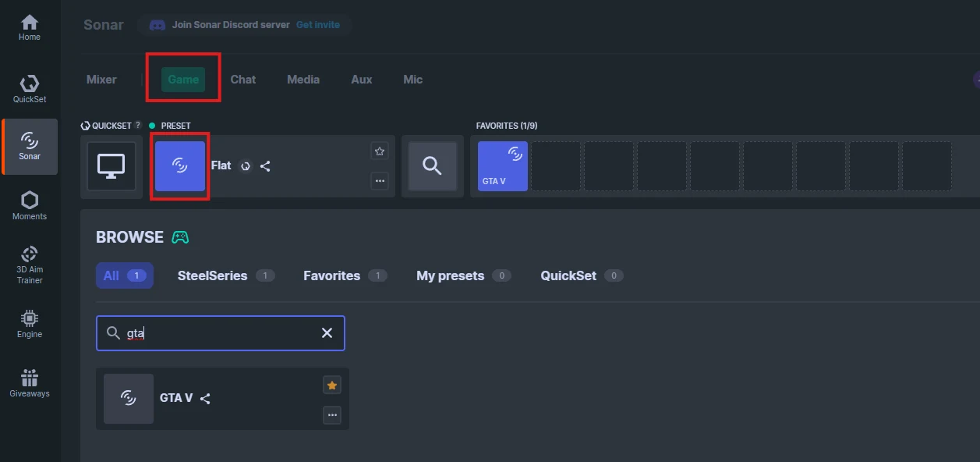Click the Sonar page title
The height and width of the screenshot is (462, 980).
coord(104,25)
